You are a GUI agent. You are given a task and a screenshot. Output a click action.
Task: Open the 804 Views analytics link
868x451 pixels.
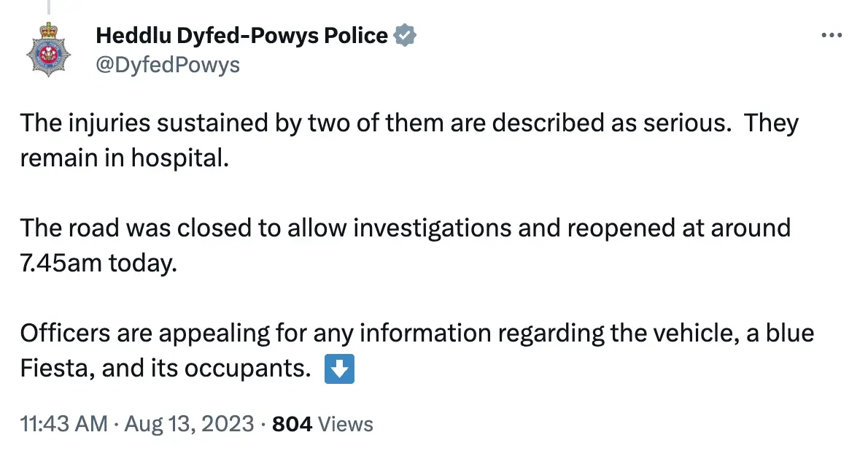[319, 423]
